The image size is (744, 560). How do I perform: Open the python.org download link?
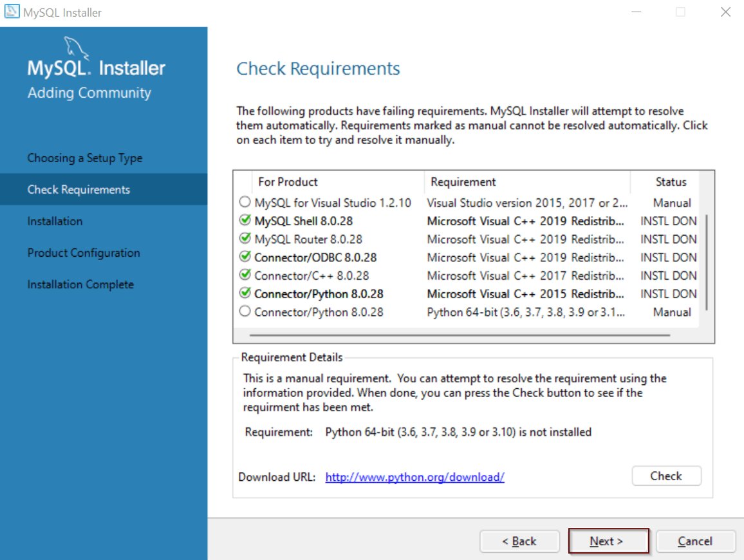point(414,477)
